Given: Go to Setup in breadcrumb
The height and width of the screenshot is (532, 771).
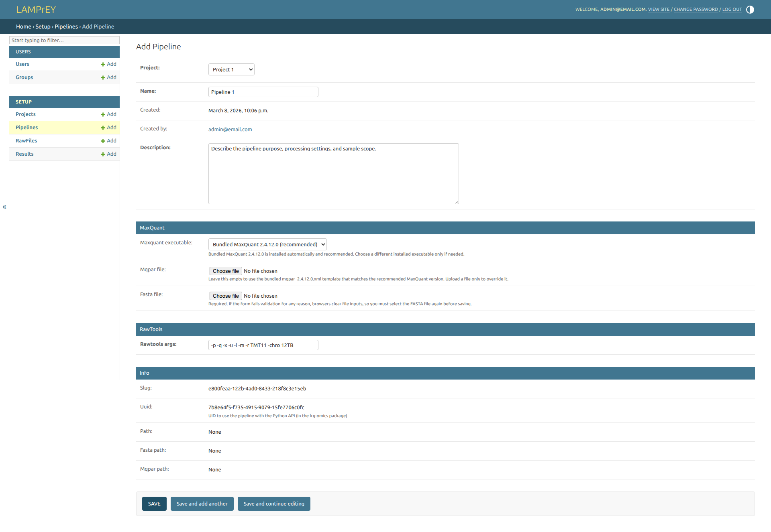Looking at the screenshot, I should click(x=43, y=26).
